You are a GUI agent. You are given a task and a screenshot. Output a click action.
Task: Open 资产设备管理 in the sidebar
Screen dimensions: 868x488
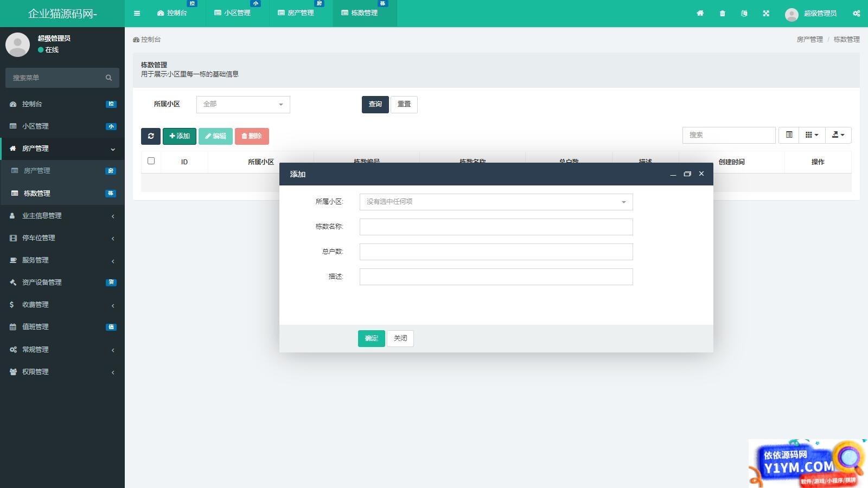62,282
